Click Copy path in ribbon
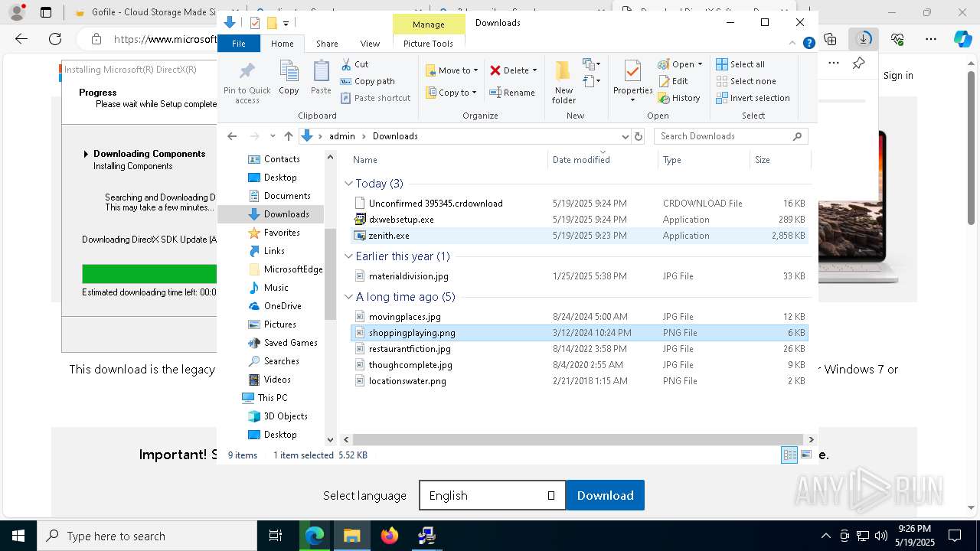Image resolution: width=980 pixels, height=551 pixels. tap(367, 81)
